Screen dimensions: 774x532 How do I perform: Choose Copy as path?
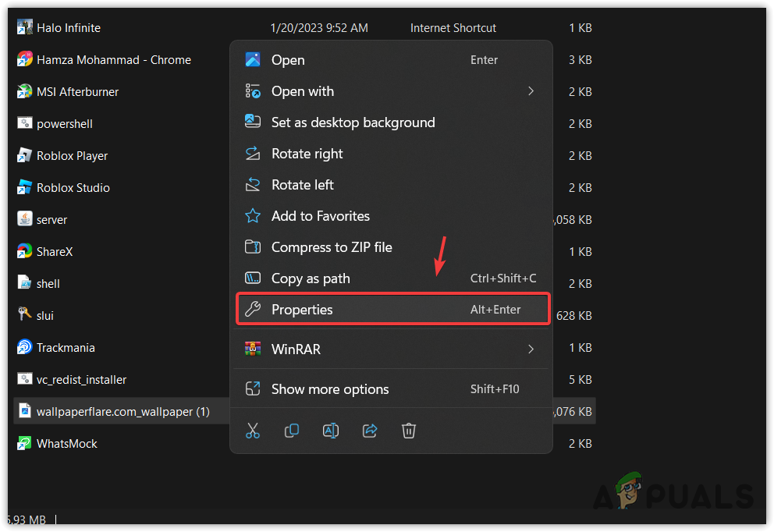coord(392,278)
